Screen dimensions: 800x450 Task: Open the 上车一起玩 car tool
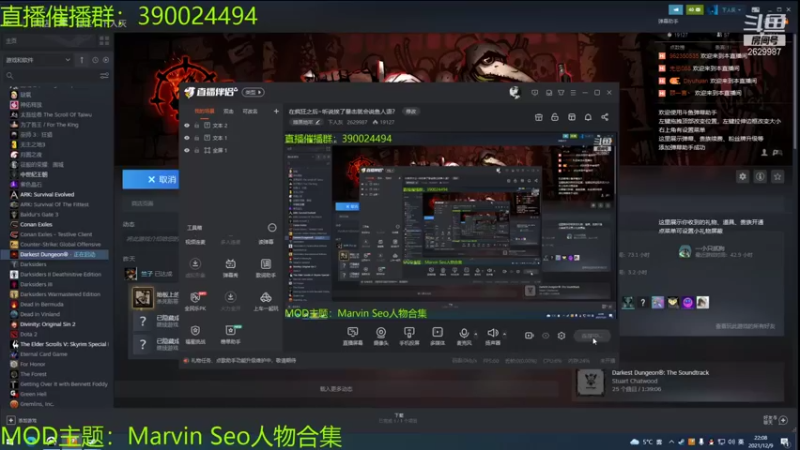point(266,301)
